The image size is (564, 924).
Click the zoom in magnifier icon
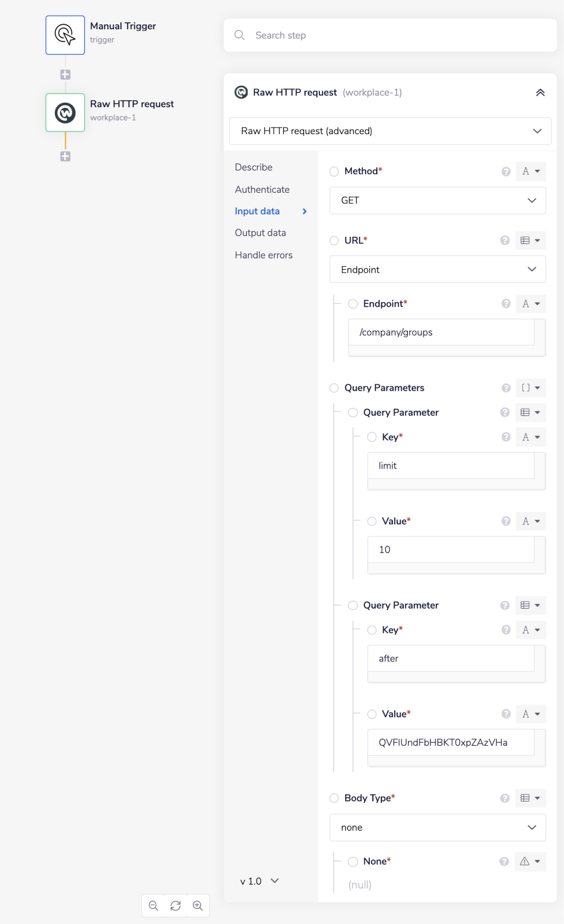click(x=197, y=905)
